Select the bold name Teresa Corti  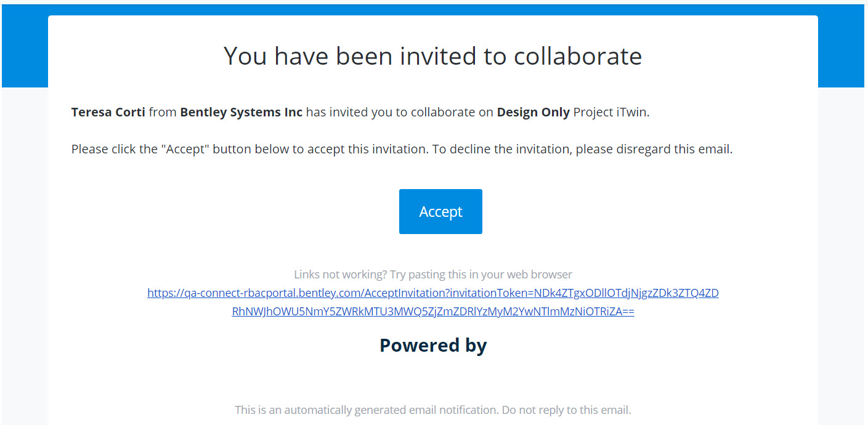click(x=108, y=112)
